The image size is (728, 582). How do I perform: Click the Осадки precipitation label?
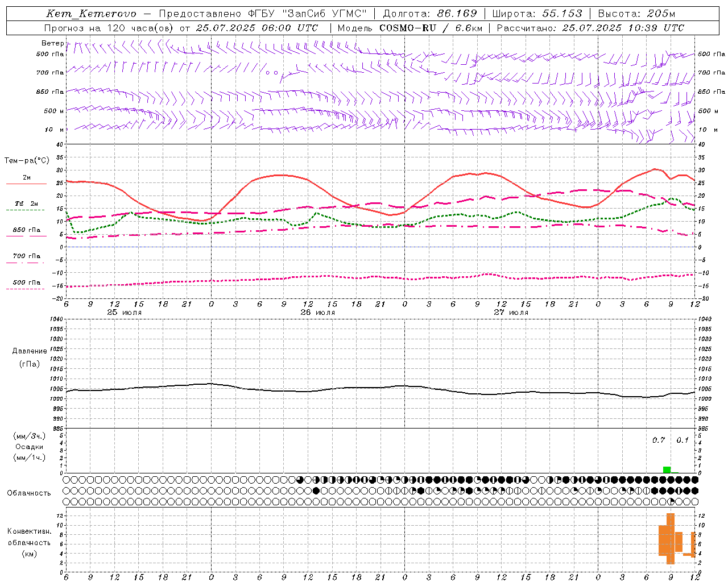coord(30,447)
